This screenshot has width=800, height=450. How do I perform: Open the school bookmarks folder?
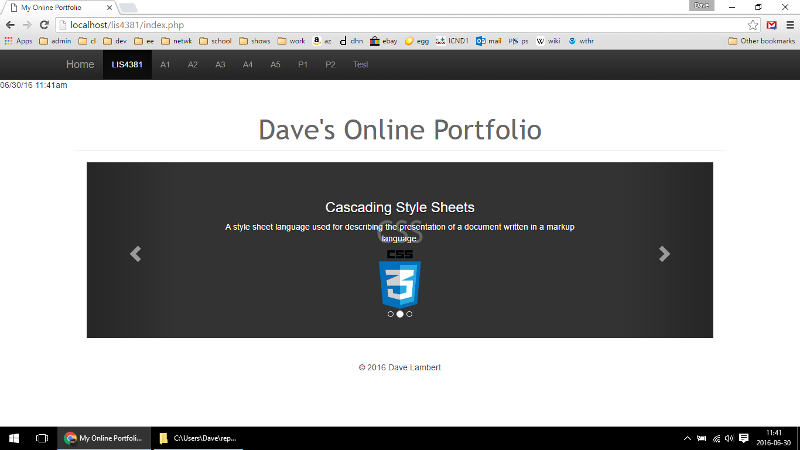point(215,41)
